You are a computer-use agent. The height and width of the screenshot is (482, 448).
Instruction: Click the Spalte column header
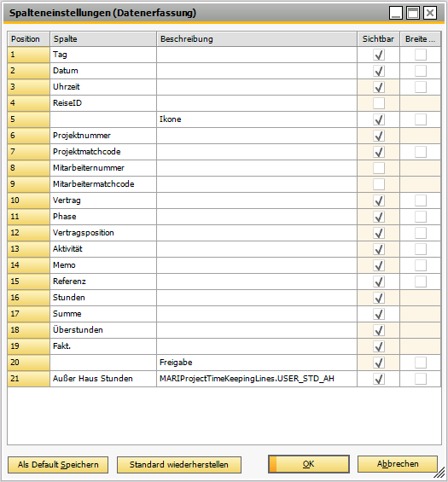[103, 39]
